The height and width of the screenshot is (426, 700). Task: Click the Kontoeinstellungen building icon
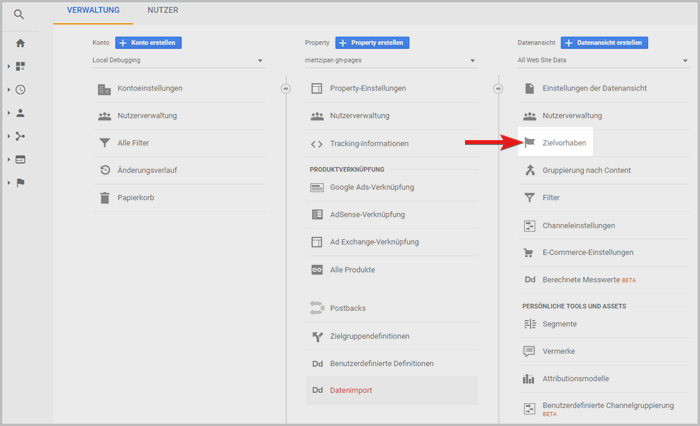click(x=104, y=89)
